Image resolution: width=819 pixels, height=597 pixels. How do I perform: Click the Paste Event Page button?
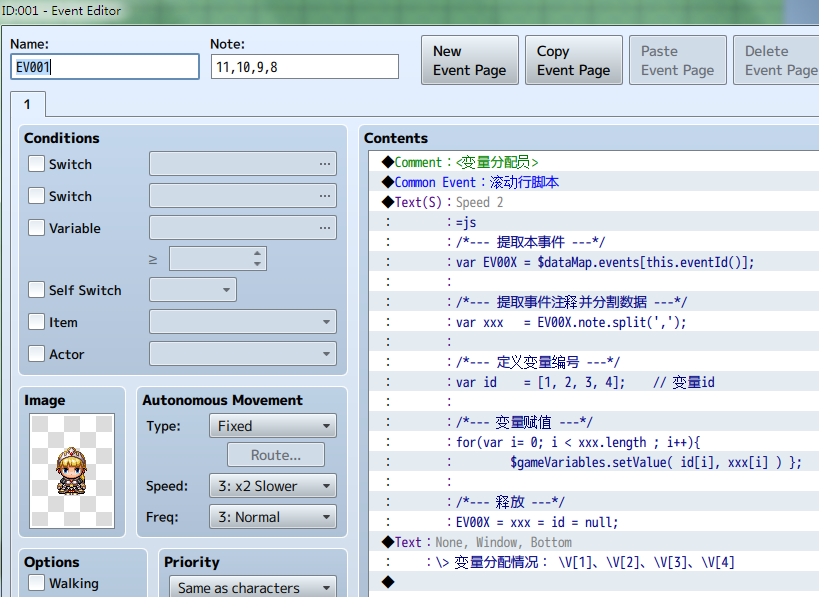[677, 60]
